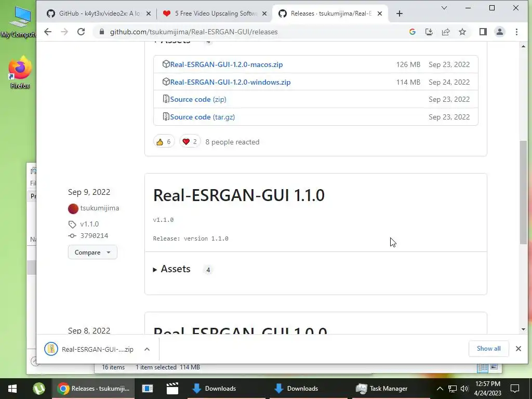Close the video2x tab

pos(148,14)
